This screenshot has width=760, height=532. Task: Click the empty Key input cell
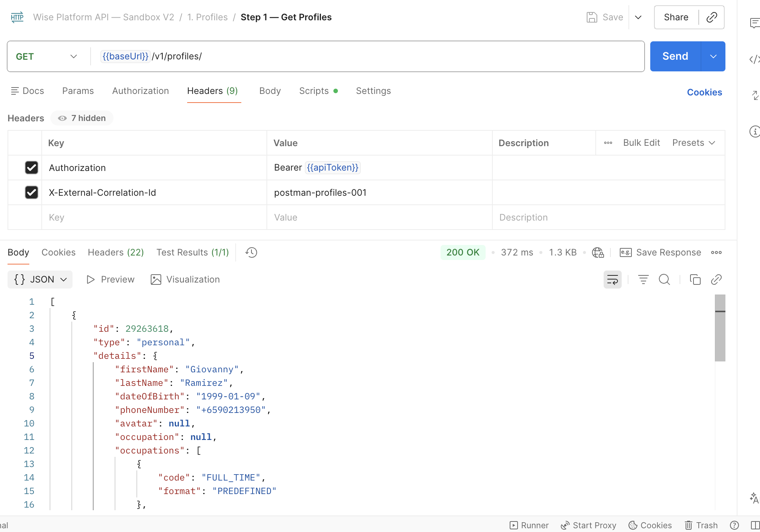point(154,217)
